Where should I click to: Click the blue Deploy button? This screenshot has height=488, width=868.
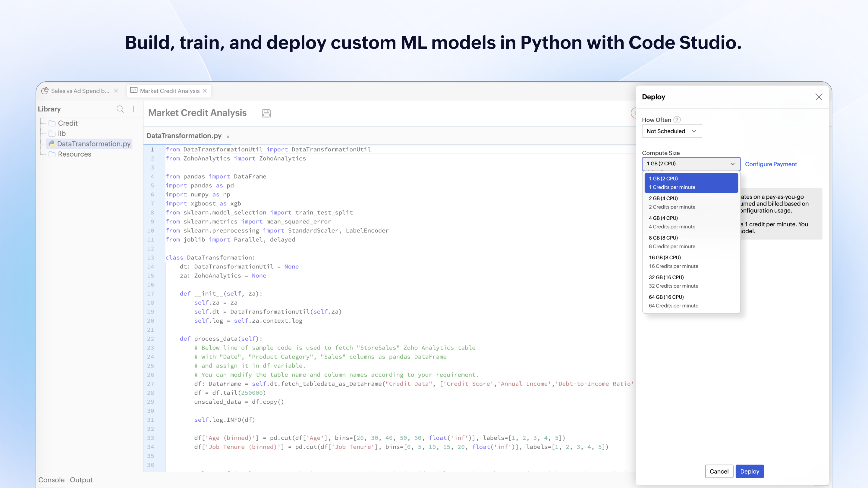pos(749,471)
